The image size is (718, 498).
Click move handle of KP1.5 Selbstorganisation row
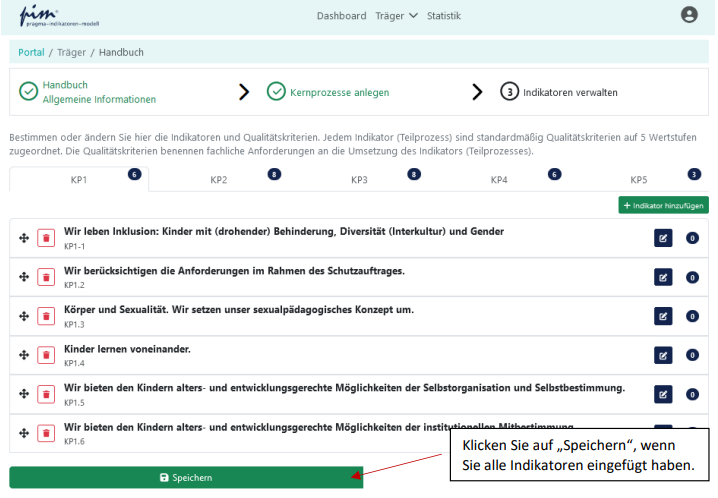point(23,394)
